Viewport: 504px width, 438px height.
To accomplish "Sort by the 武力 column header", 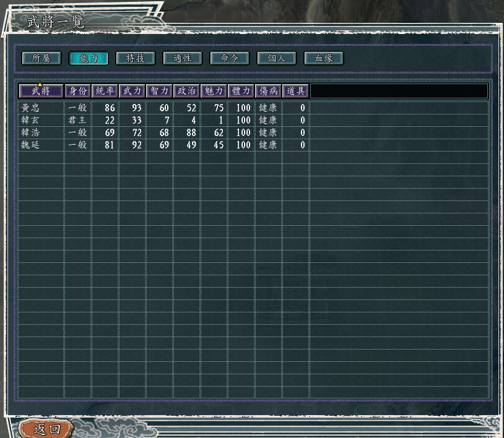I will (x=132, y=91).
